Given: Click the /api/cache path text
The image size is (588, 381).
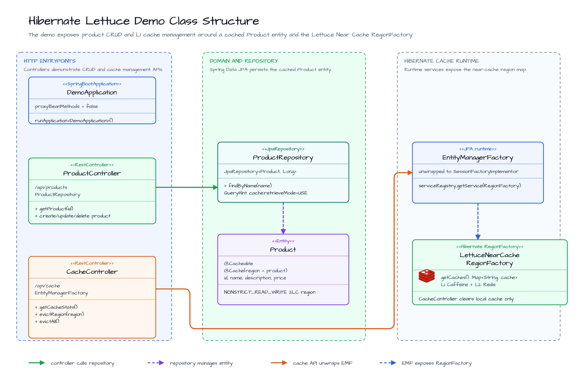Looking at the screenshot, I should pos(47,286).
